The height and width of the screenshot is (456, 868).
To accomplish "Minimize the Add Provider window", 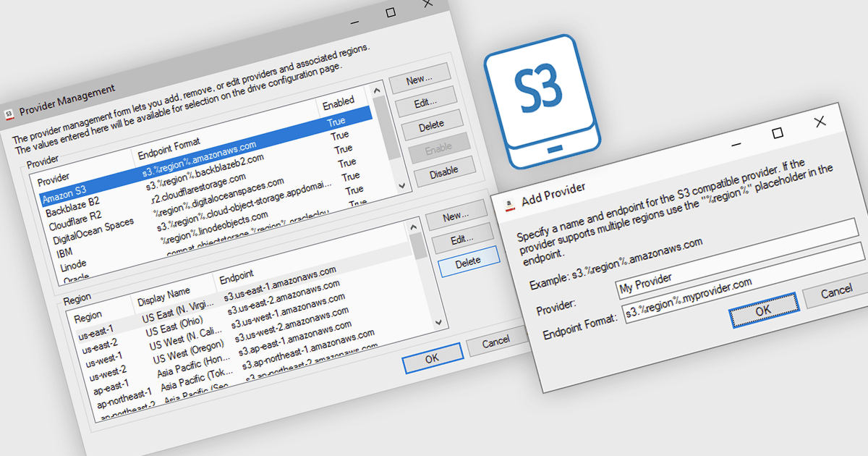I will pos(736,145).
